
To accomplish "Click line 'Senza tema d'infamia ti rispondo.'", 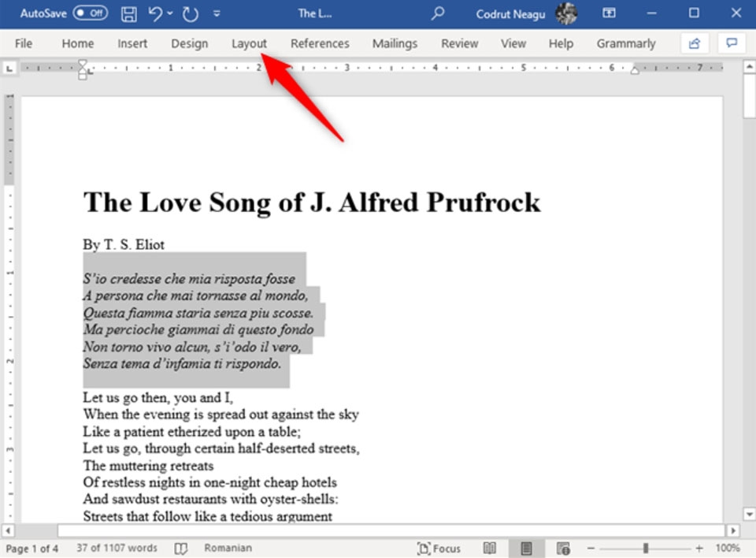I will (x=182, y=363).
